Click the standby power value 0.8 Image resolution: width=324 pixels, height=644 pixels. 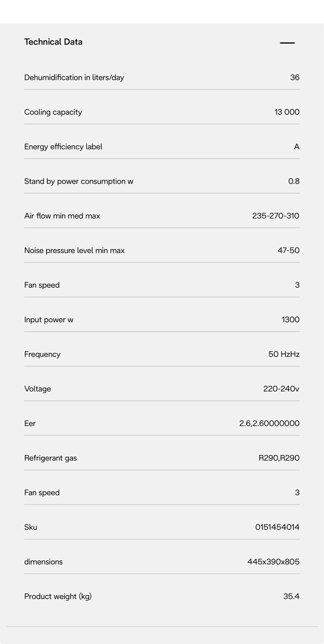click(x=294, y=181)
